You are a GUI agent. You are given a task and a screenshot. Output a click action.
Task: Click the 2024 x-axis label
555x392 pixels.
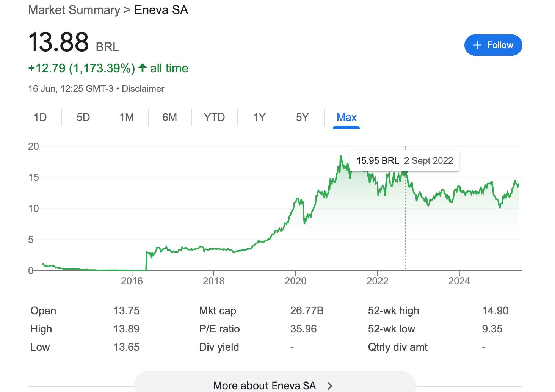tap(459, 281)
